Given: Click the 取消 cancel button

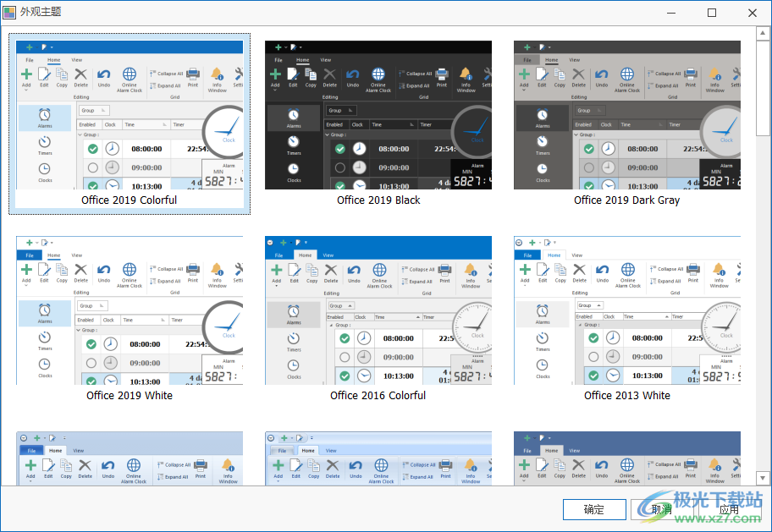Looking at the screenshot, I should tap(662, 509).
